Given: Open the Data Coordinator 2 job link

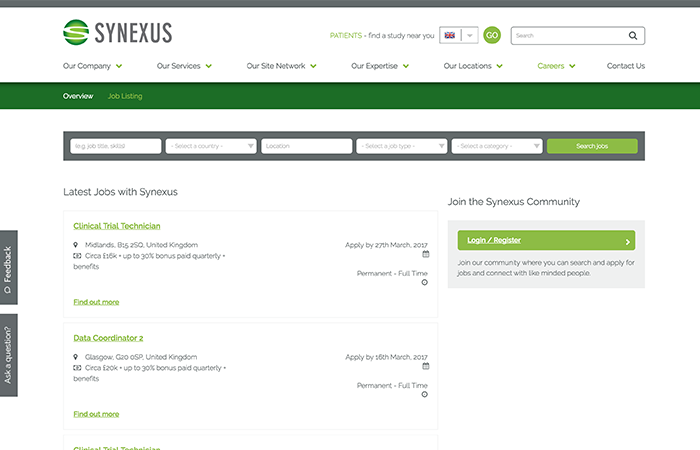Looking at the screenshot, I should pyautogui.click(x=108, y=338).
